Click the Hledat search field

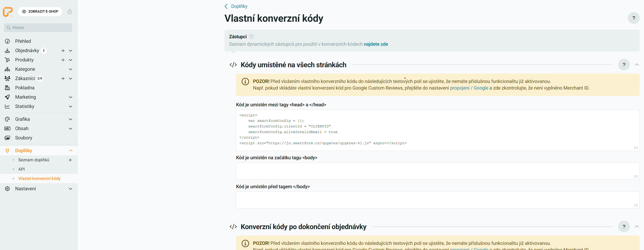click(38, 28)
